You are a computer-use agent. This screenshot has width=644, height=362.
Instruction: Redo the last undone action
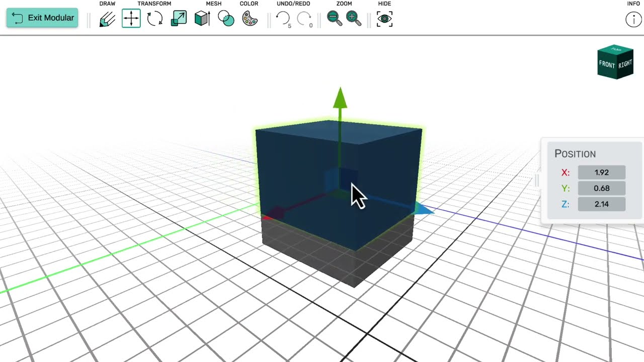click(304, 19)
